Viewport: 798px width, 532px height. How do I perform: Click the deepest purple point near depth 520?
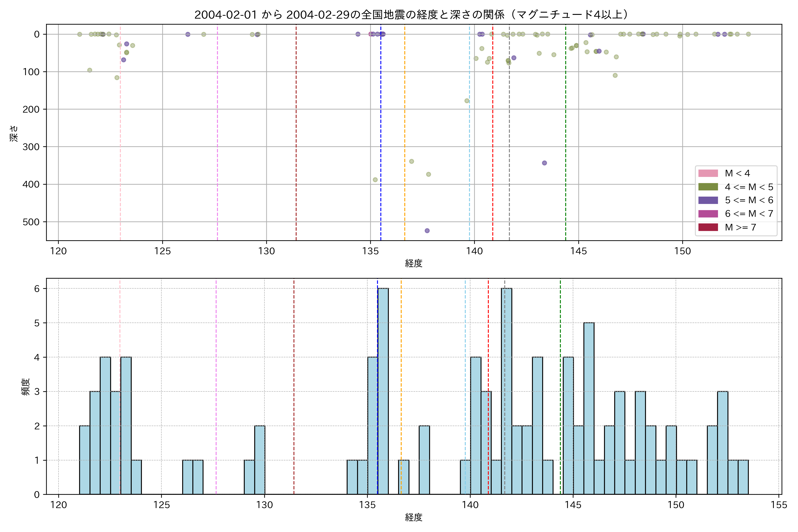427,231
